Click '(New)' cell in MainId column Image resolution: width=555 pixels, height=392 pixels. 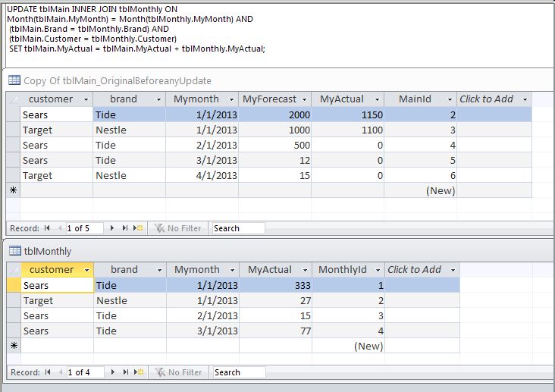[421, 190]
